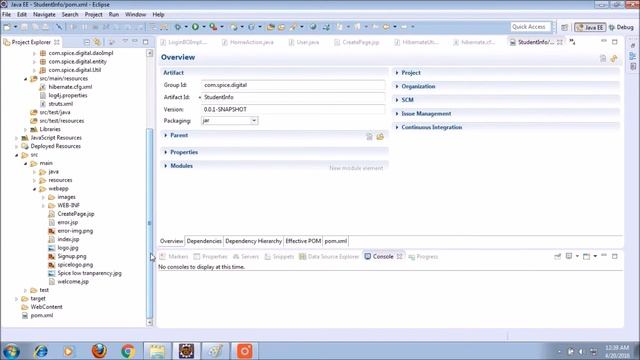
Task: Open the User.java editor tab
Action: pos(304,42)
